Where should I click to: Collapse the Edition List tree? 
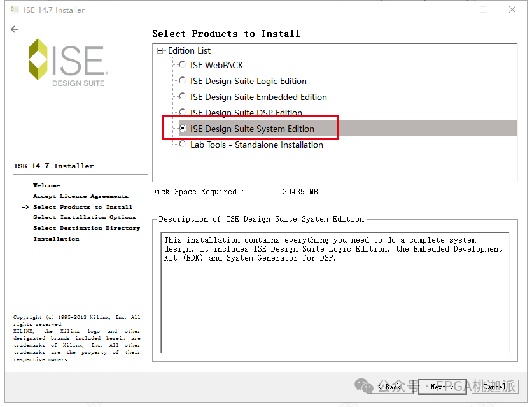coord(160,50)
